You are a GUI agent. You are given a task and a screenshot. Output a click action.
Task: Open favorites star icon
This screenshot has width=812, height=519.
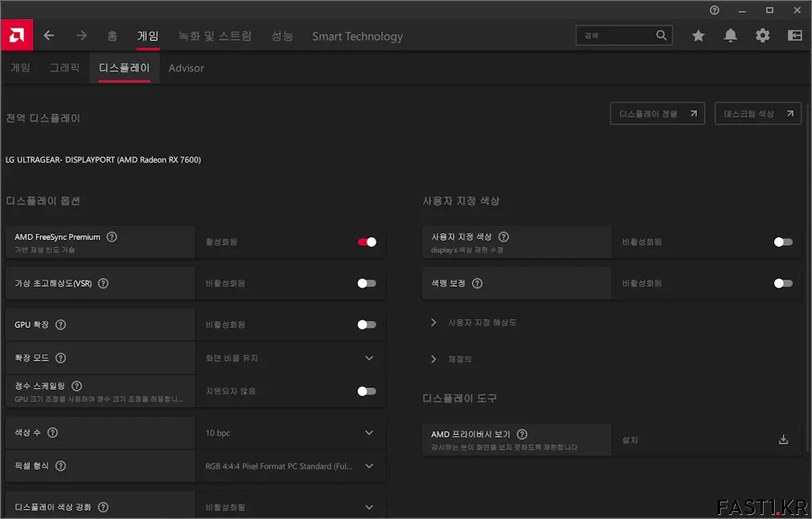pos(698,35)
